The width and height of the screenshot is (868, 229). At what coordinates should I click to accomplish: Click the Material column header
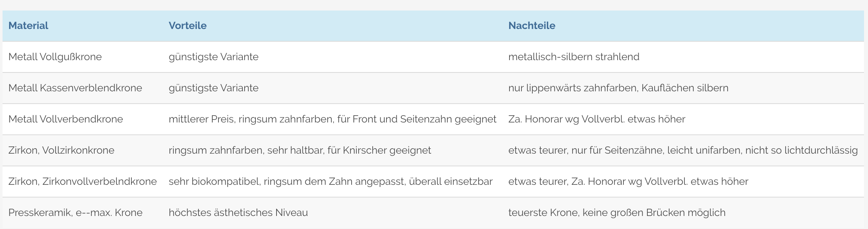[x=28, y=26]
